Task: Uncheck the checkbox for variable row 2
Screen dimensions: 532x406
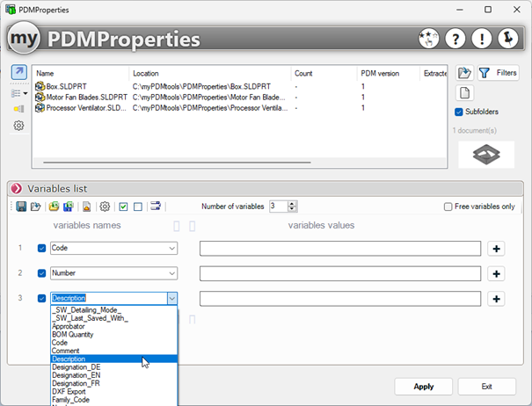Action: coord(41,273)
